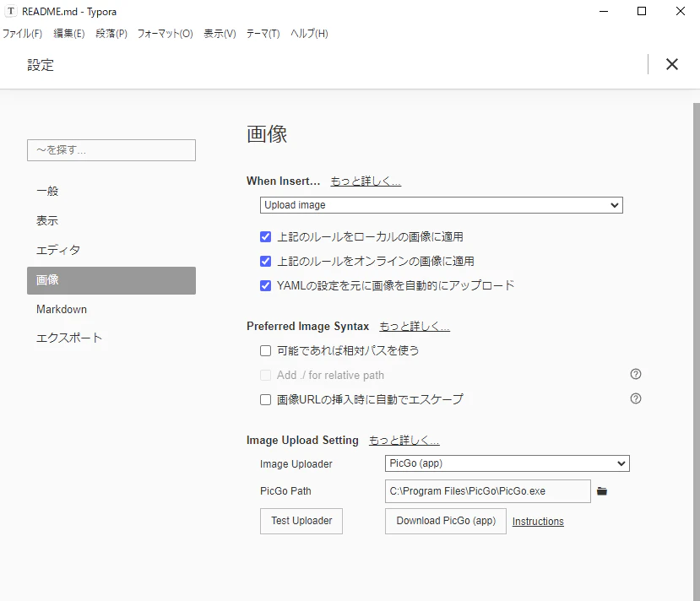
Task: Maximize the Typora window
Action: coord(642,11)
